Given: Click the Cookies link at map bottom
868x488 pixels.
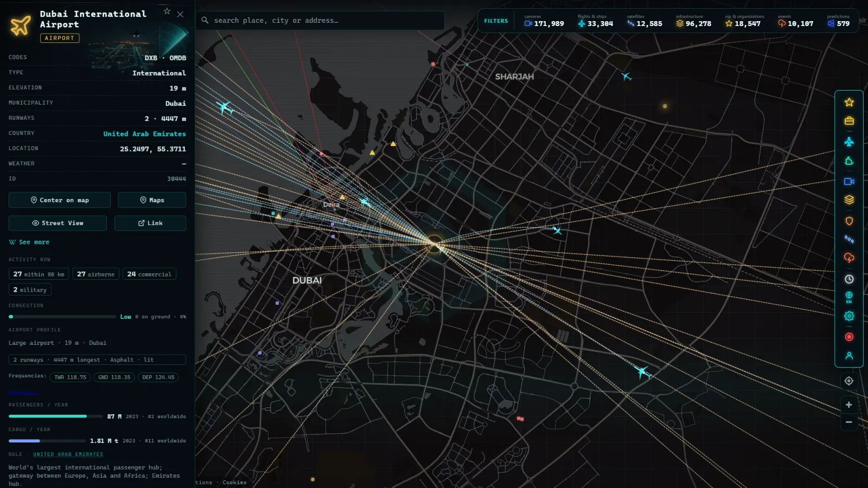Looking at the screenshot, I should [234, 483].
